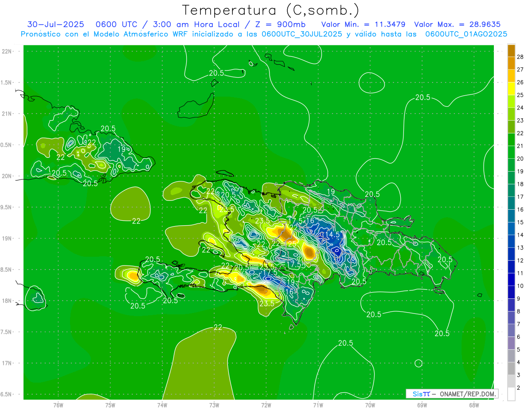532x411 pixels.
Task: Click the "14.5" contour label on the map
Action: pyautogui.click(x=332, y=234)
